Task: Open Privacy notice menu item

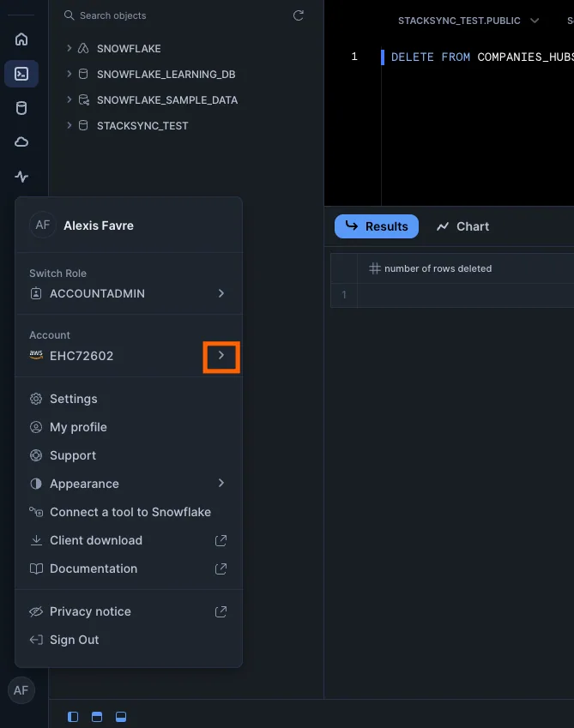Action: coord(129,611)
